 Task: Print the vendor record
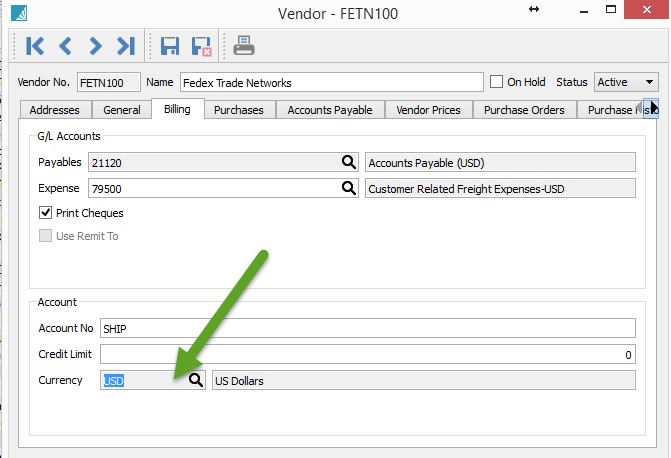pos(243,45)
